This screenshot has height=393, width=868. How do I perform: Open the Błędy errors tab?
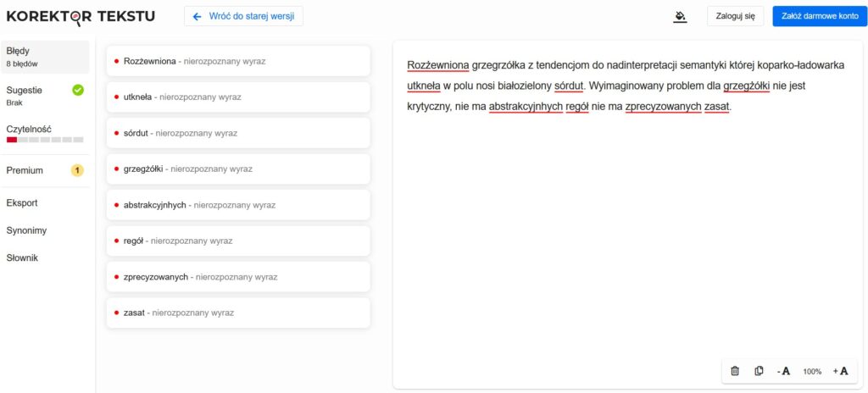click(45, 57)
